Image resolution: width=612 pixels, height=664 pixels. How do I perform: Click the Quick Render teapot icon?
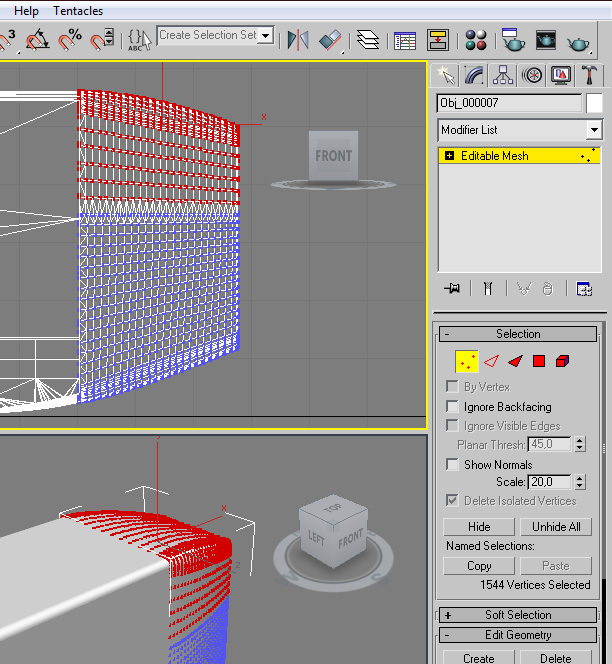[x=579, y=42]
